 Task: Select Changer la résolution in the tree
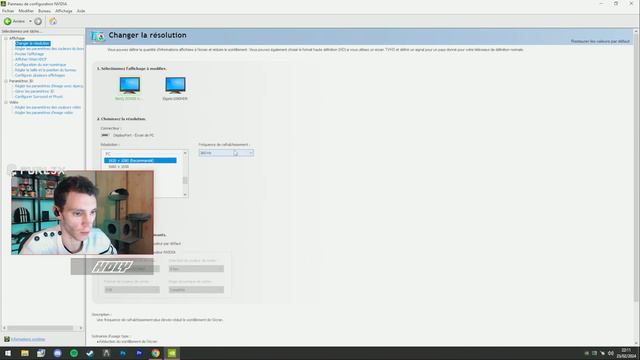click(33, 43)
